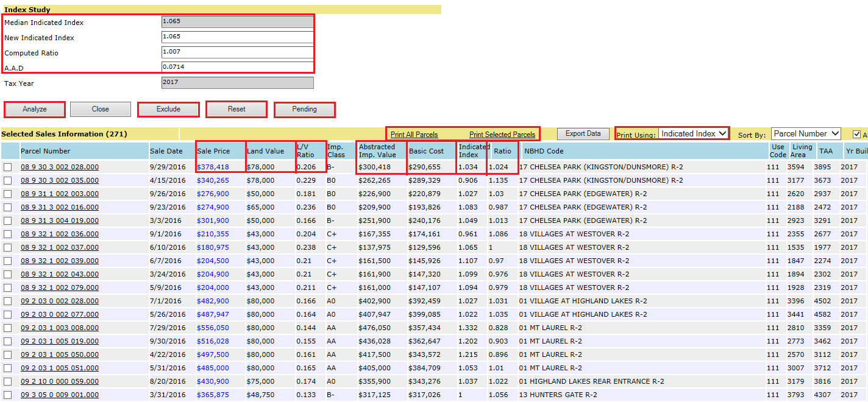Viewport: 868px width, 402px height.
Task: Check the box beside parcel 09 2 03 1 005 051.000
Action: [8, 368]
